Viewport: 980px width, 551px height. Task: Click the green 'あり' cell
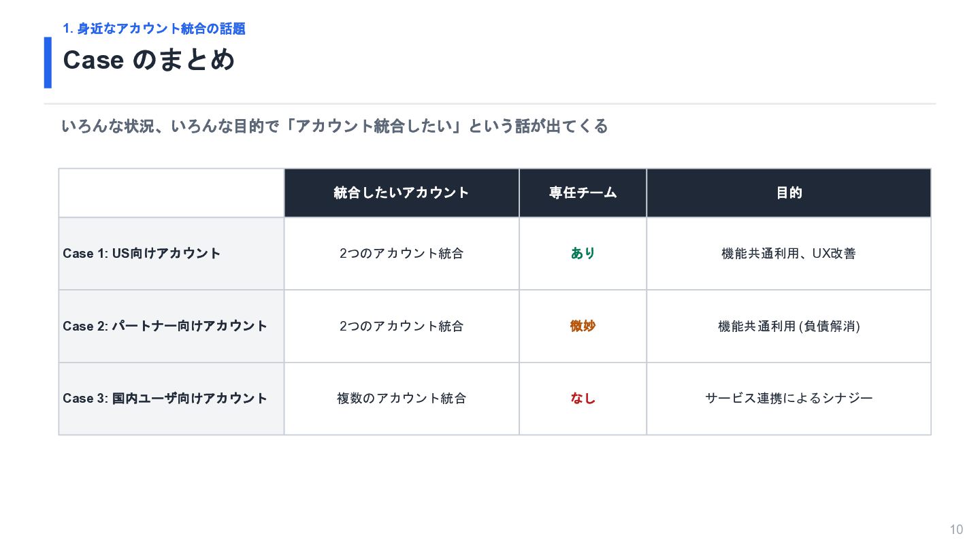(583, 253)
